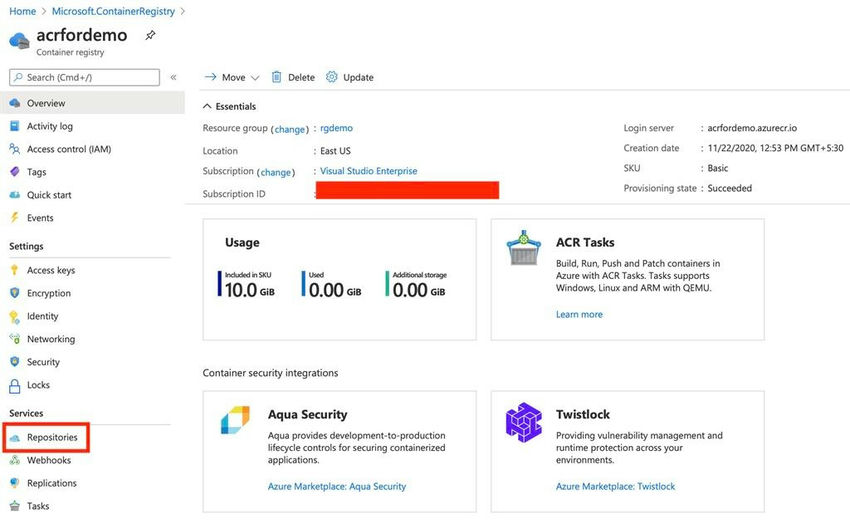
Task: Open the Access keys key icon
Action: coord(15,270)
